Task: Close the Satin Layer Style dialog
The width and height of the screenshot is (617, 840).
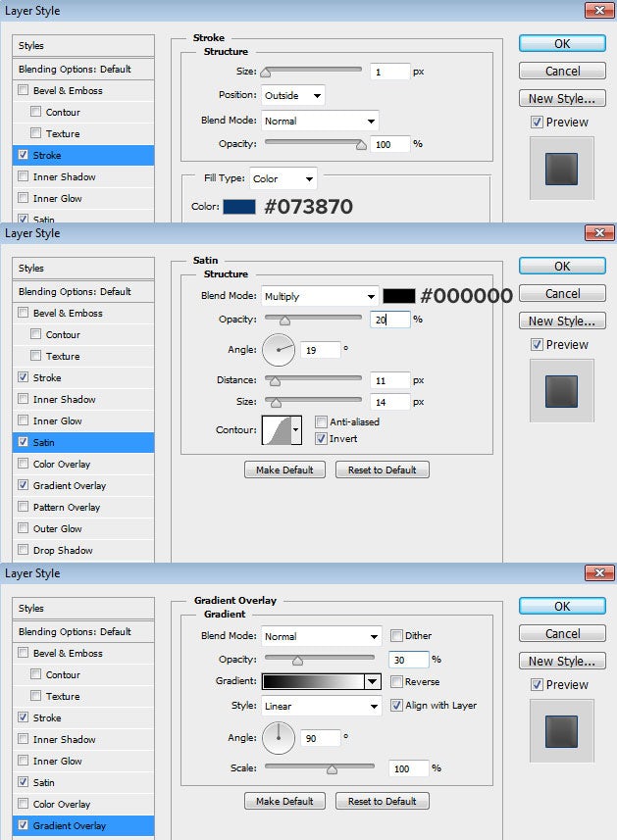Action: click(599, 232)
